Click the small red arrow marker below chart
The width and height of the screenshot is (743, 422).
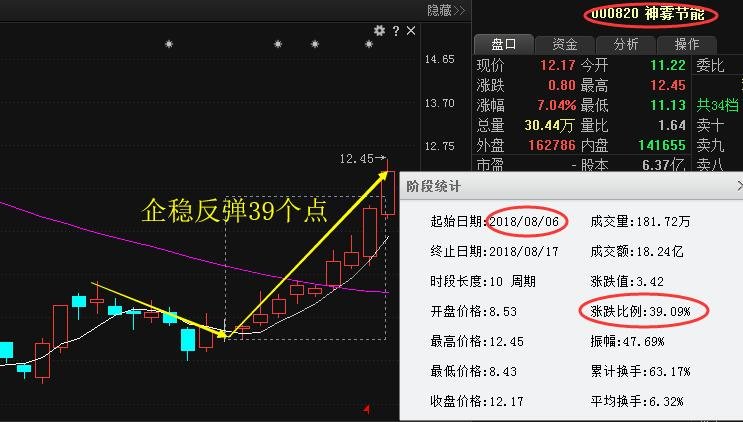[x=367, y=408]
